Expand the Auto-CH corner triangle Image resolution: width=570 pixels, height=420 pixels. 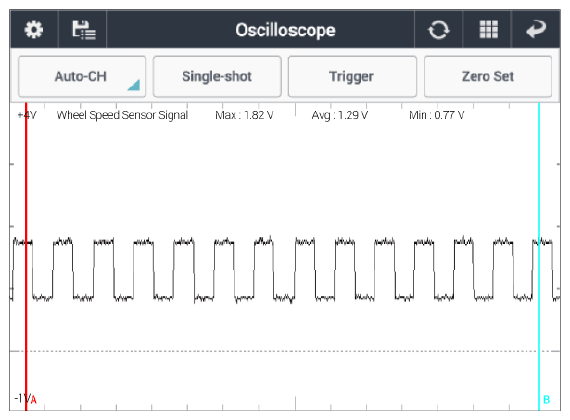[x=134, y=85]
